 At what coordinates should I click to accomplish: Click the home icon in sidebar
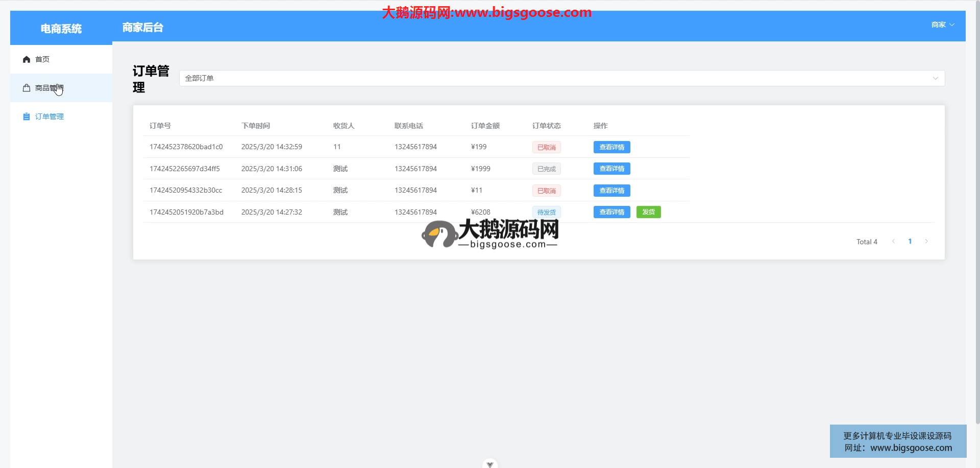[27, 59]
